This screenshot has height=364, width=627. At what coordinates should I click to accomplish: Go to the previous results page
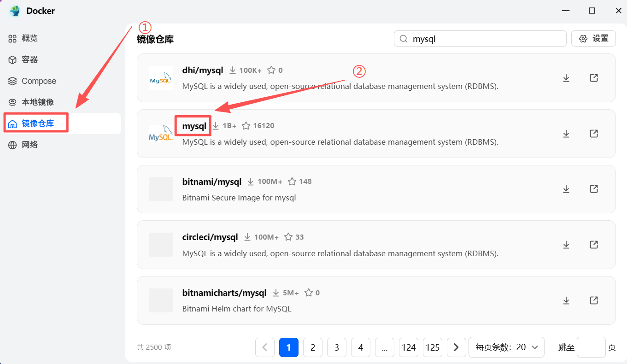265,347
